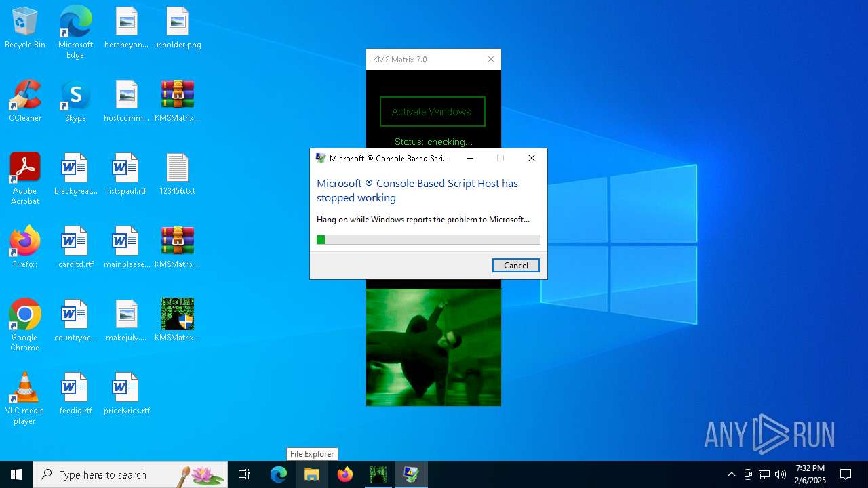The height and width of the screenshot is (488, 868).
Task: Select the Adobe Acrobat desktop shortcut
Action: [x=25, y=179]
